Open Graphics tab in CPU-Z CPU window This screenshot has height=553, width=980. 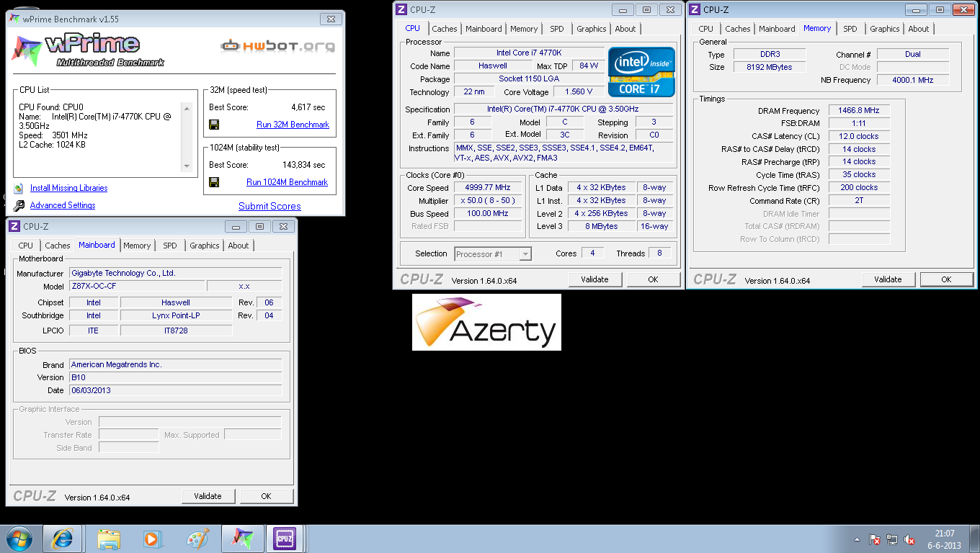[592, 29]
